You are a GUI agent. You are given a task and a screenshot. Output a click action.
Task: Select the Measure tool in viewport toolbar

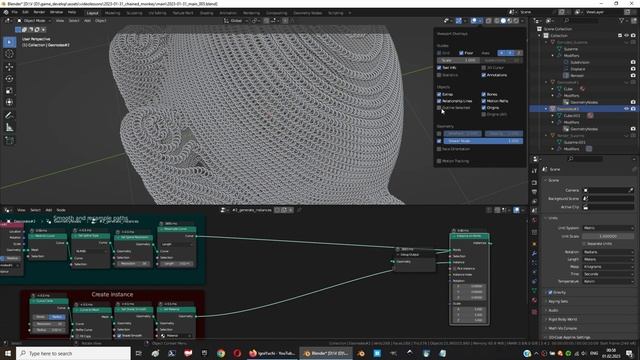[9, 128]
